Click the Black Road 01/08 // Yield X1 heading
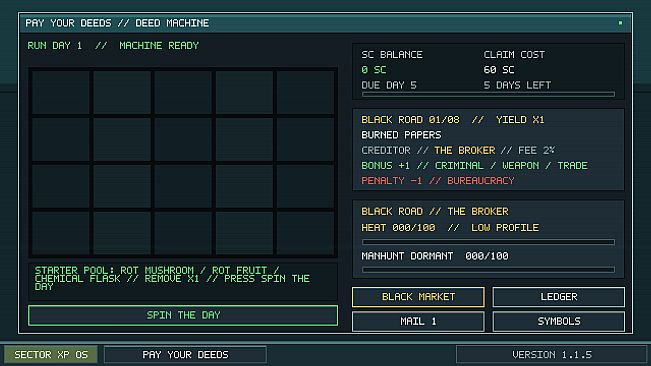 [x=453, y=120]
